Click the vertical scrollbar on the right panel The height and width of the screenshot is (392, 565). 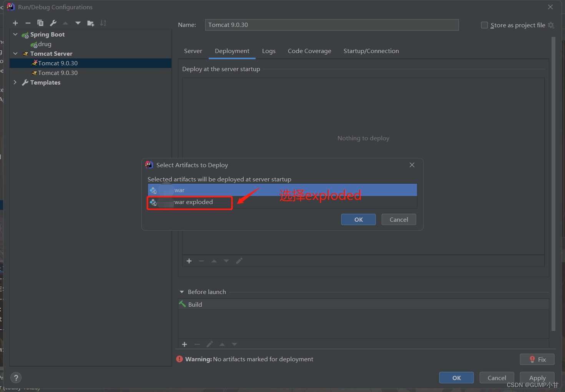pos(553,184)
